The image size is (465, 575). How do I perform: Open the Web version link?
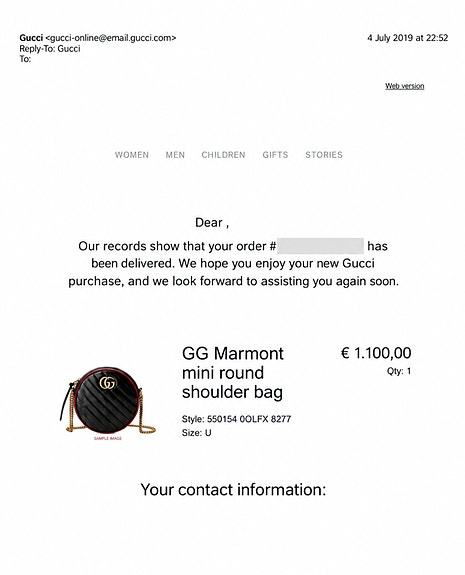404,86
